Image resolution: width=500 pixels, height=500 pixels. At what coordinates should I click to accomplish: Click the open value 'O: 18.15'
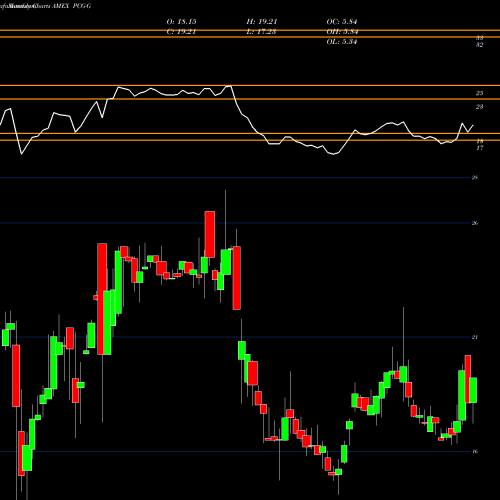(x=181, y=22)
